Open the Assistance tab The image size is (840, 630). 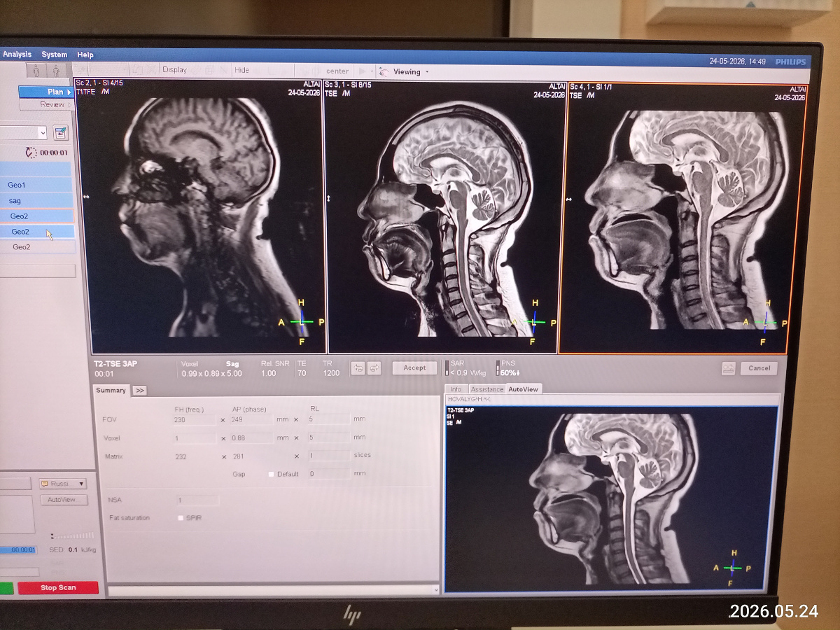(486, 389)
